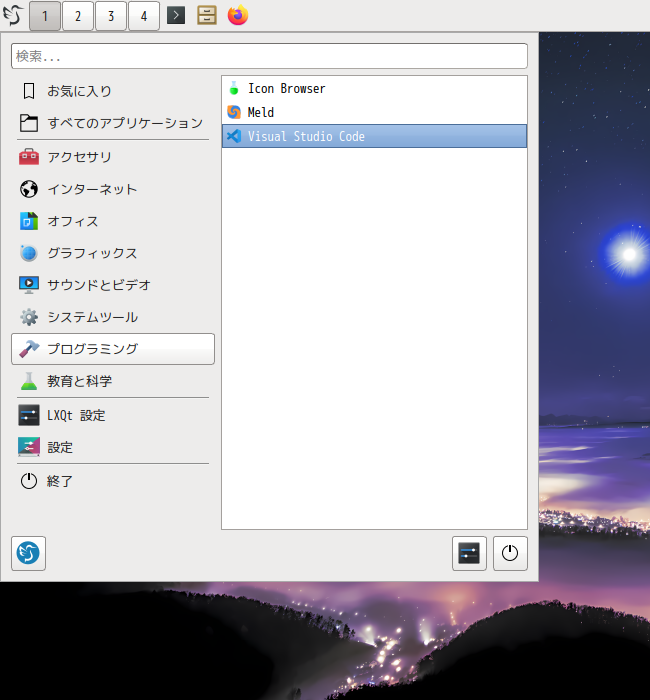Open LXQt 設定 menu entry
This screenshot has height=700, width=650.
tap(112, 416)
